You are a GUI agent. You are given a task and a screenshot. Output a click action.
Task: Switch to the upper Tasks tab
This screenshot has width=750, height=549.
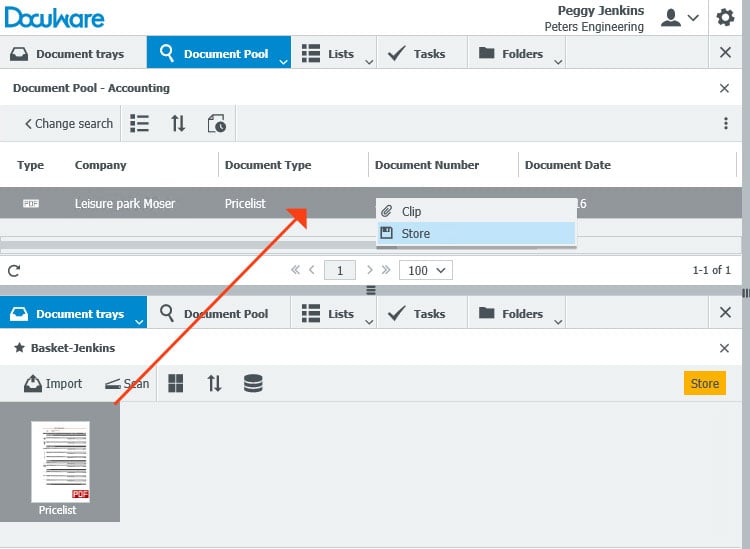(x=417, y=54)
